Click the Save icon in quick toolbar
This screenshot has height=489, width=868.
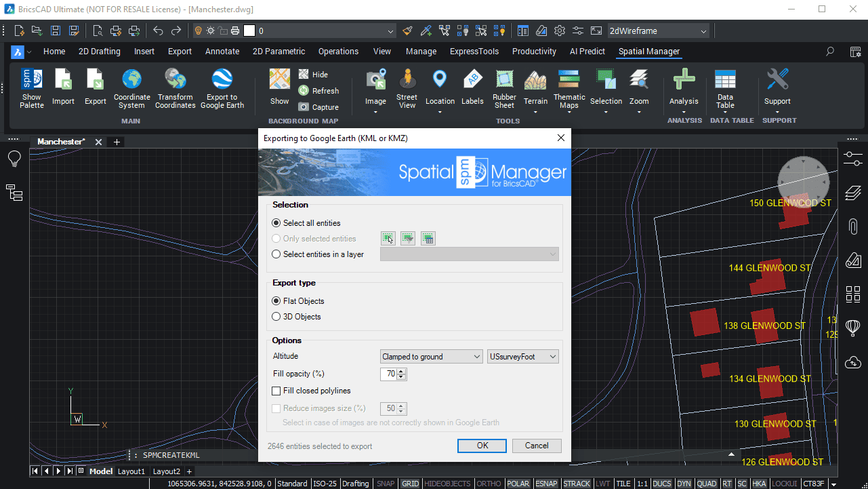pyautogui.click(x=56, y=31)
